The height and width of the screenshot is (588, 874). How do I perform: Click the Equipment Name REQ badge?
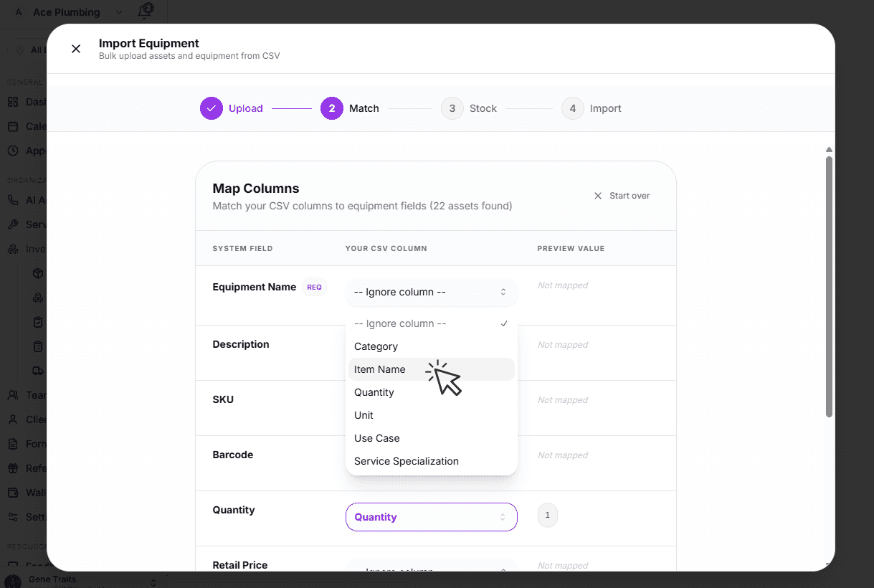point(314,287)
